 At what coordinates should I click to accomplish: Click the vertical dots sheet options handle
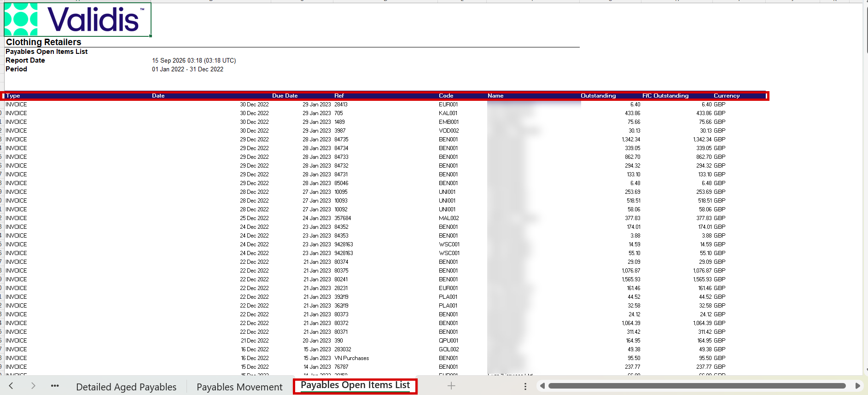(x=525, y=387)
